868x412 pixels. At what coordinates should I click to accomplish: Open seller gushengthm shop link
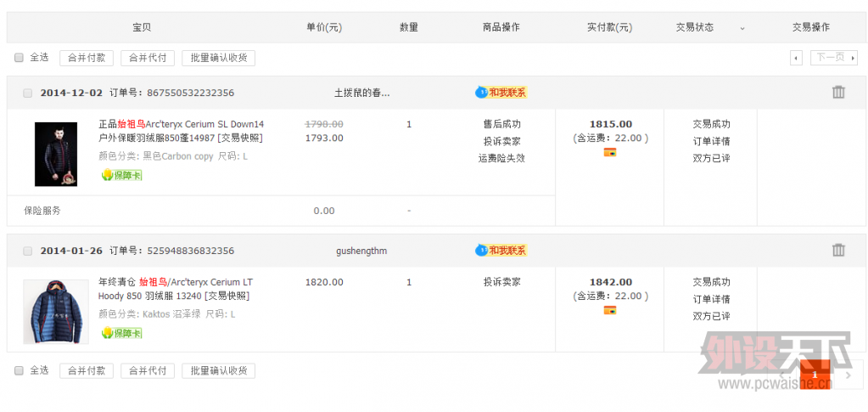(x=361, y=251)
